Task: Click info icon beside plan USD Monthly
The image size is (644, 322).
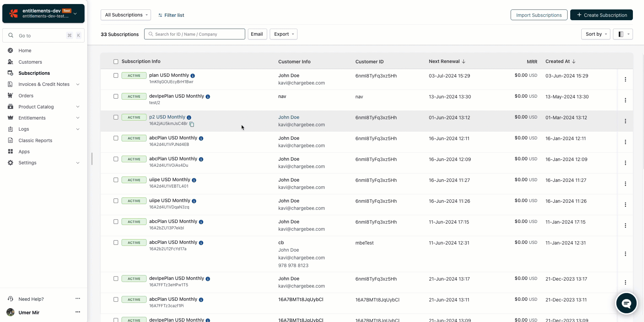Action: [x=193, y=76]
